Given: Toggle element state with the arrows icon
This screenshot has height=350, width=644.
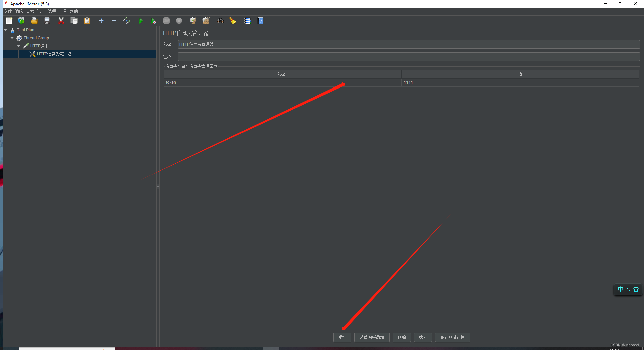Looking at the screenshot, I should [126, 21].
